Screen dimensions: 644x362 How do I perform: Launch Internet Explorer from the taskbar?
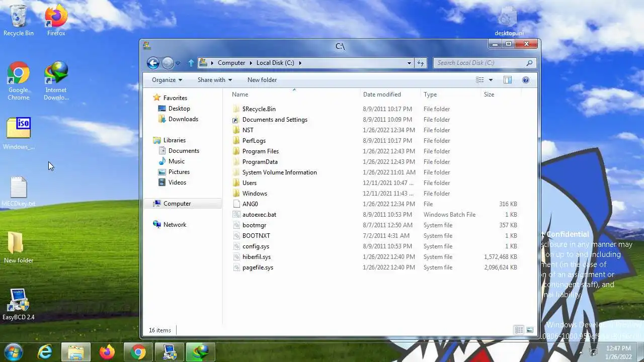(45, 352)
